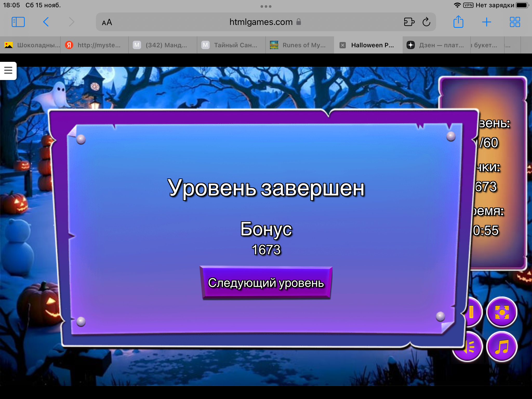Open the Дзен — плат... tab

pos(436,45)
